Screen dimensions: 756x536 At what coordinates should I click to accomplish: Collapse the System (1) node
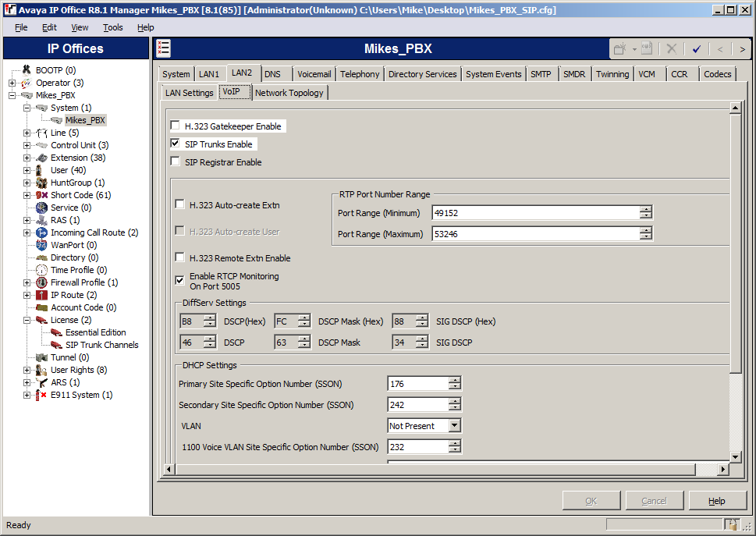[x=27, y=108]
